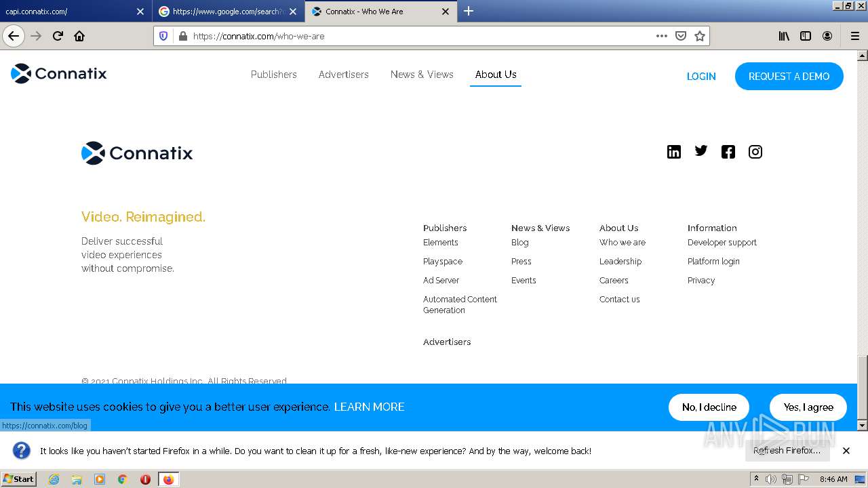Switch to the capi.connatix.com tab
This screenshot has height=488, width=868.
[x=75, y=11]
